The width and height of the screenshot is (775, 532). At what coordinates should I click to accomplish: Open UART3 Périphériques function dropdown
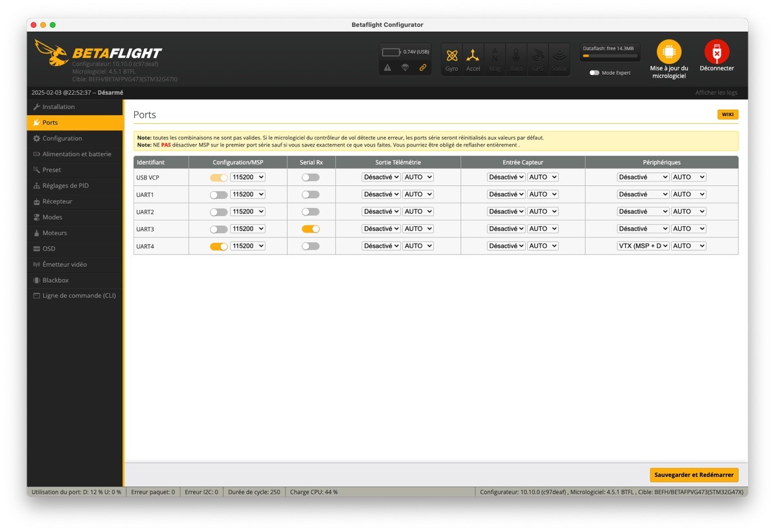643,229
